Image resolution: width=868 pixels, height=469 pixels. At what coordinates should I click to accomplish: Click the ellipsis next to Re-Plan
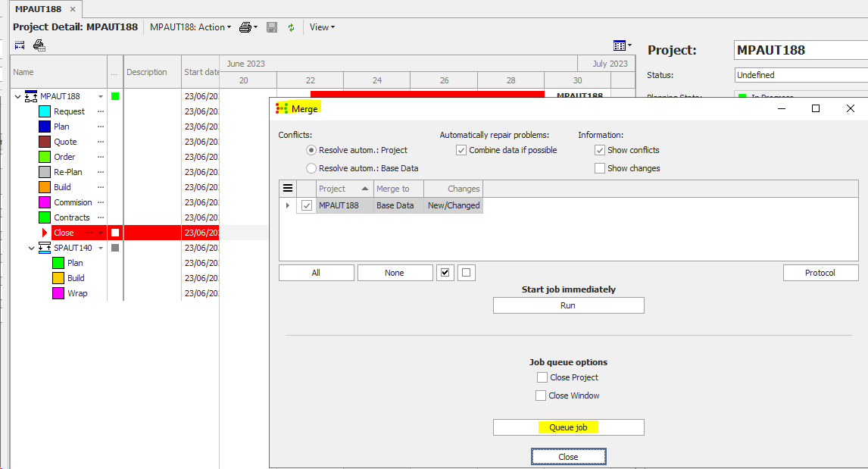(101, 172)
